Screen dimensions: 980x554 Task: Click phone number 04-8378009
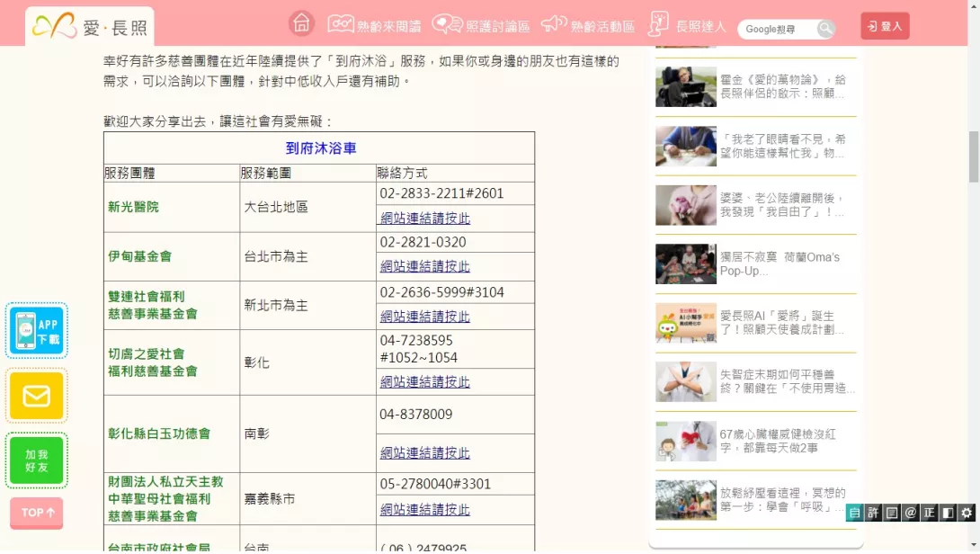[x=415, y=415]
